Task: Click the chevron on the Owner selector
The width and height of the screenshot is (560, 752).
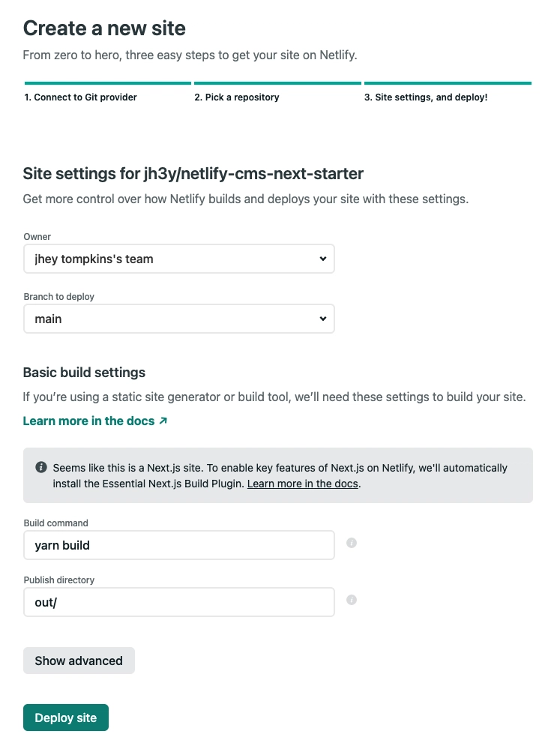Action: tap(323, 259)
